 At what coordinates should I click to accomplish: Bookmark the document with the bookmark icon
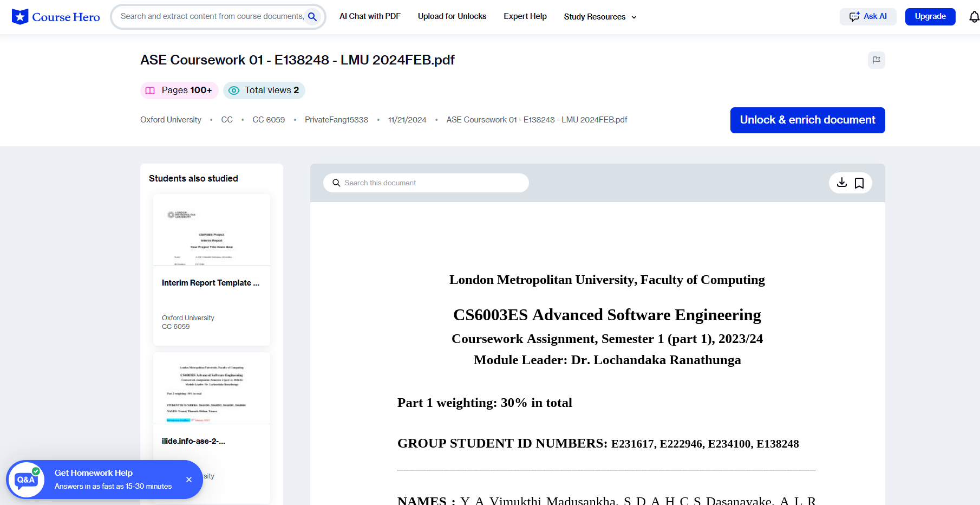tap(859, 183)
